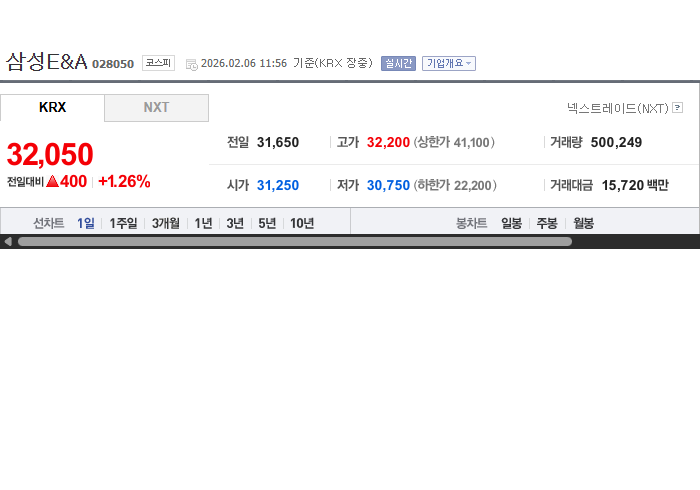This screenshot has width=700, height=490.
Task: Click the current price 32,050
Action: click(x=50, y=154)
